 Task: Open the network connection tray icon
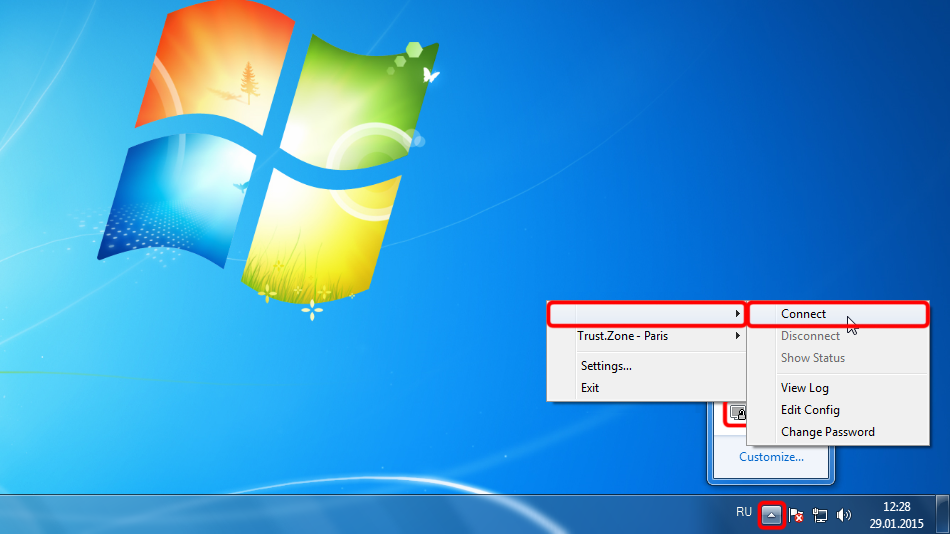820,515
